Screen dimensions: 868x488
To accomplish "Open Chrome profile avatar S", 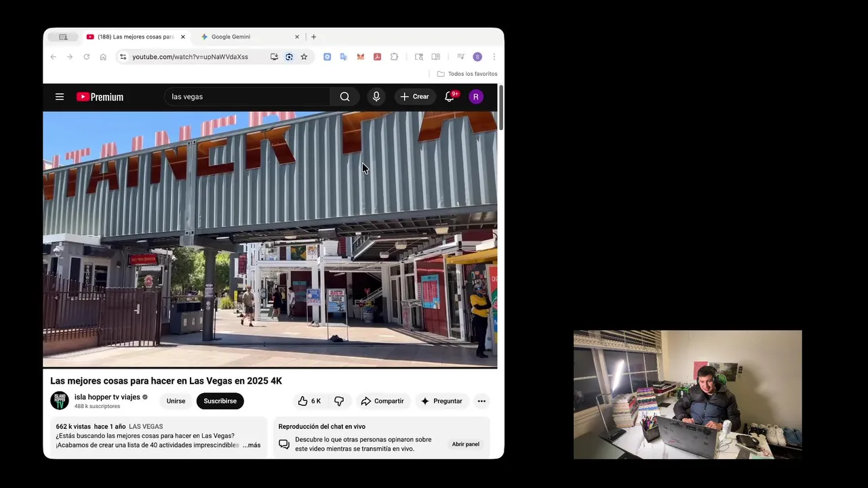I will pyautogui.click(x=477, y=57).
